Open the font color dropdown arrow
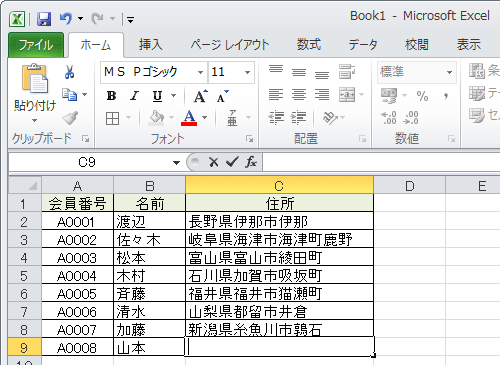500x365 pixels. coord(205,118)
